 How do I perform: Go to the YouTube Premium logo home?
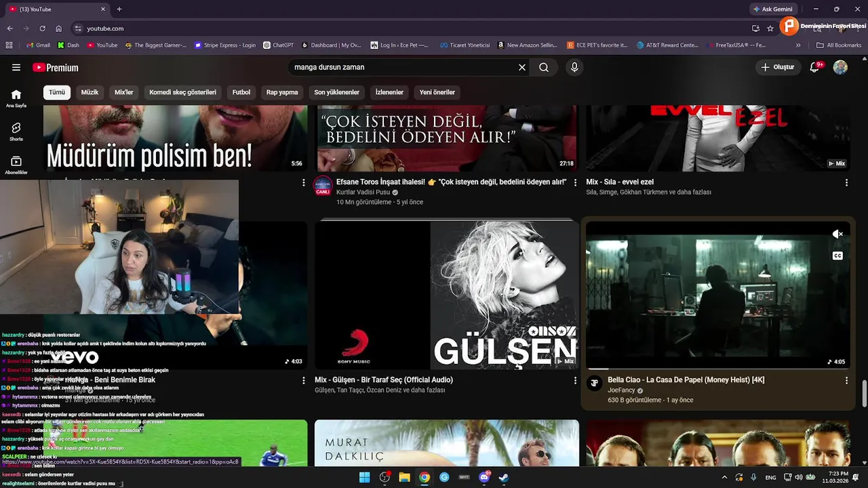coord(55,67)
